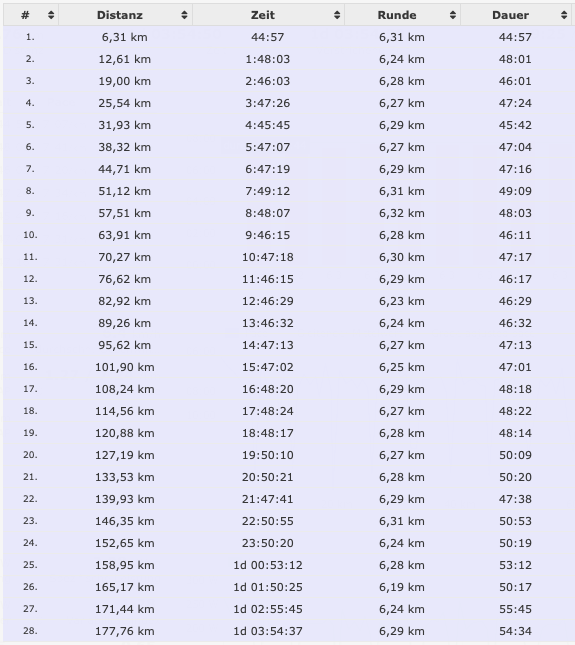The height and width of the screenshot is (645, 575).
Task: Click the 101,90 km distance cell
Action: (125, 367)
